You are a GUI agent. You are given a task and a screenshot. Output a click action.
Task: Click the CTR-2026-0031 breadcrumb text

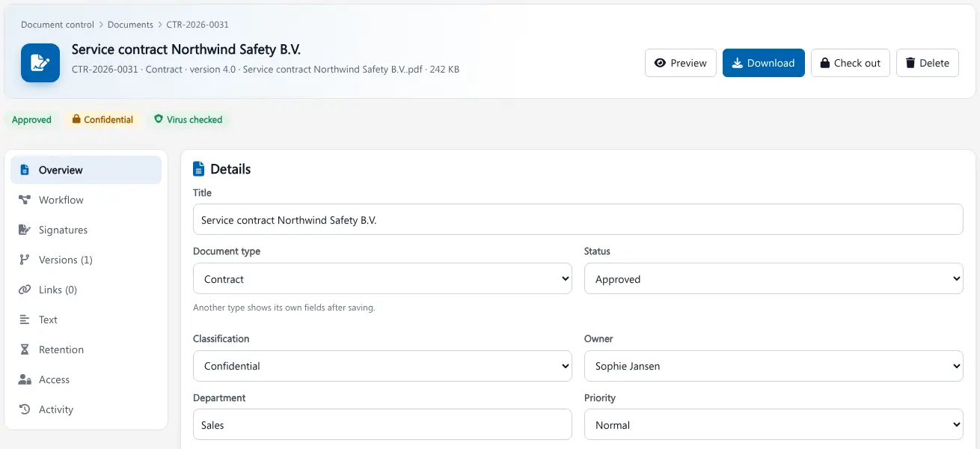point(197,25)
